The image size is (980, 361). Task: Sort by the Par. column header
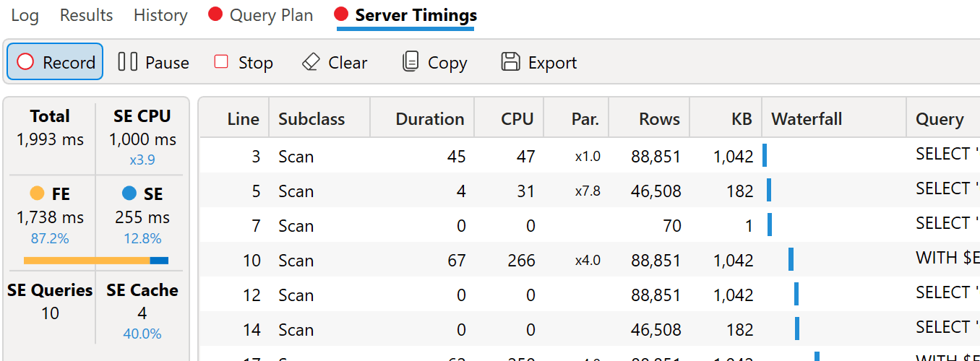pyautogui.click(x=576, y=119)
